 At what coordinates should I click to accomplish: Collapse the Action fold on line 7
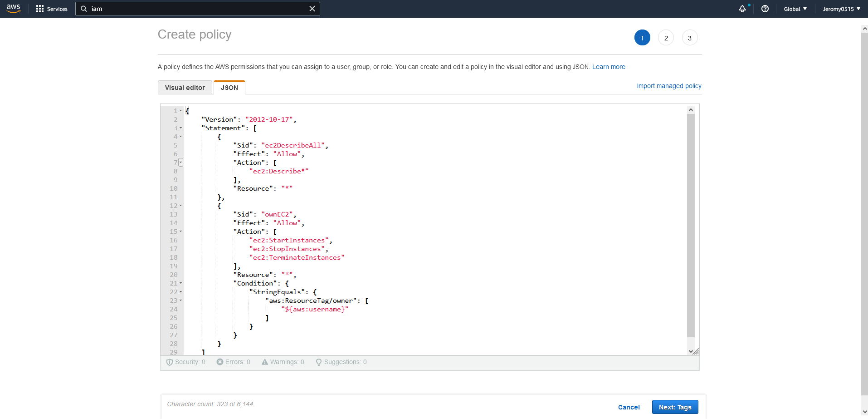pyautogui.click(x=180, y=163)
